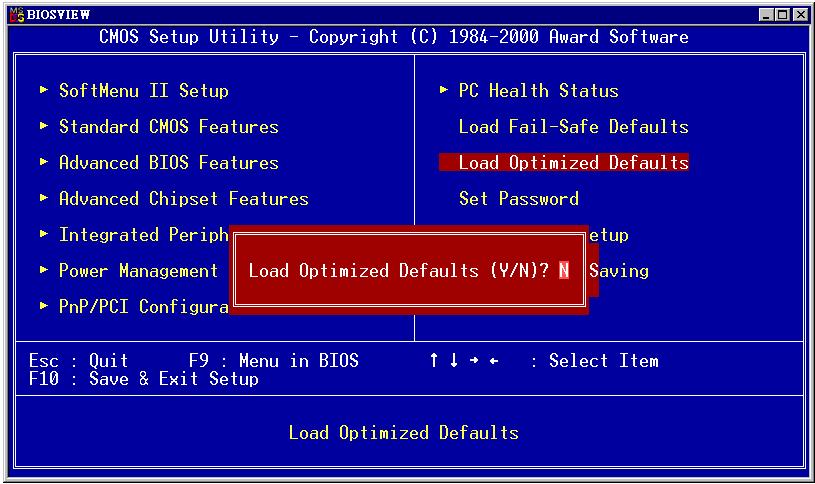Minimize the BIOSVIEW window

766,15
